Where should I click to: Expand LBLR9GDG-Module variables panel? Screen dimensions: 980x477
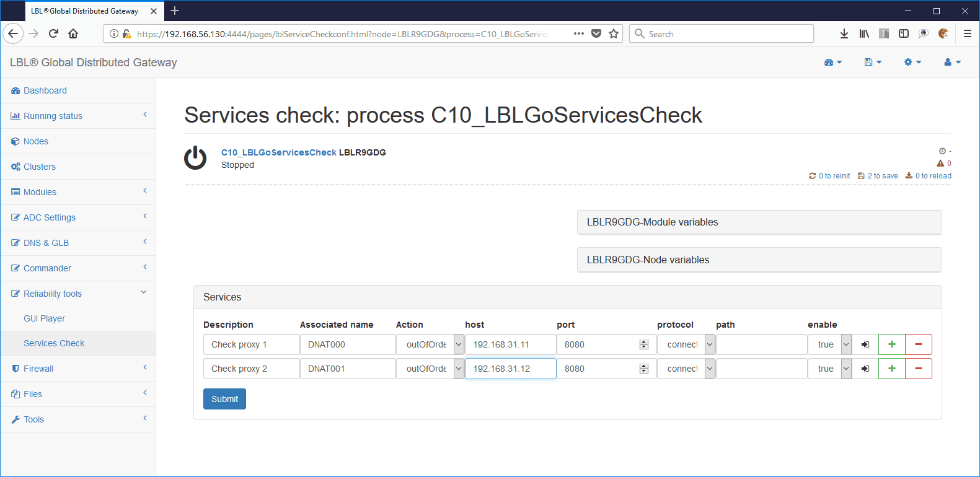point(759,222)
